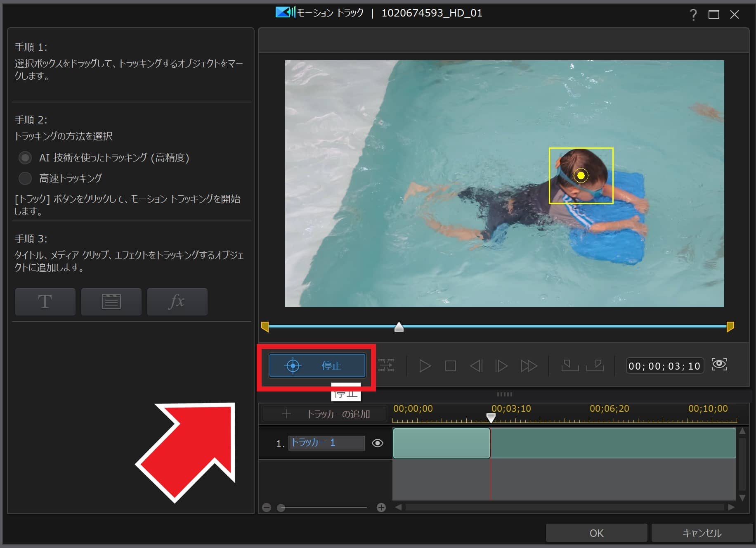
Task: Click the left yellow range marker
Action: pyautogui.click(x=265, y=327)
